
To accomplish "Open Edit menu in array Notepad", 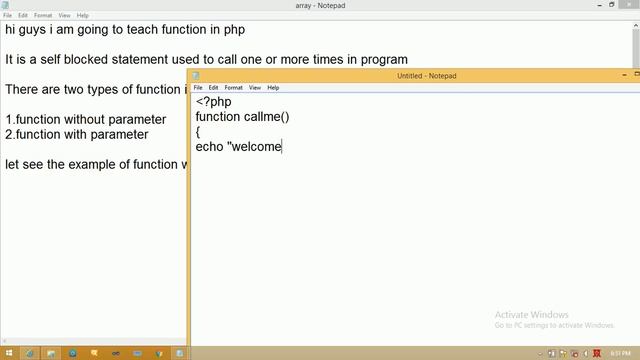I will coord(22,16).
